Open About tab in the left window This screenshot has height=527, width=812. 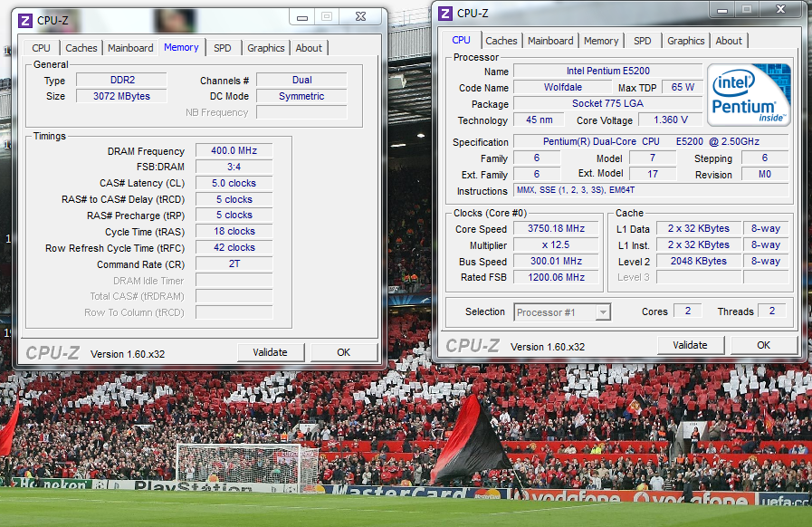pyautogui.click(x=309, y=48)
